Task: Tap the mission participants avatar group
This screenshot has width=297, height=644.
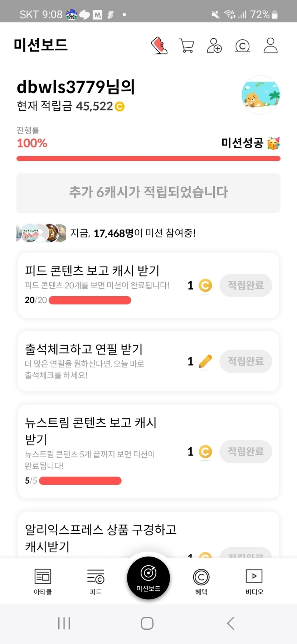Action: 42,233
